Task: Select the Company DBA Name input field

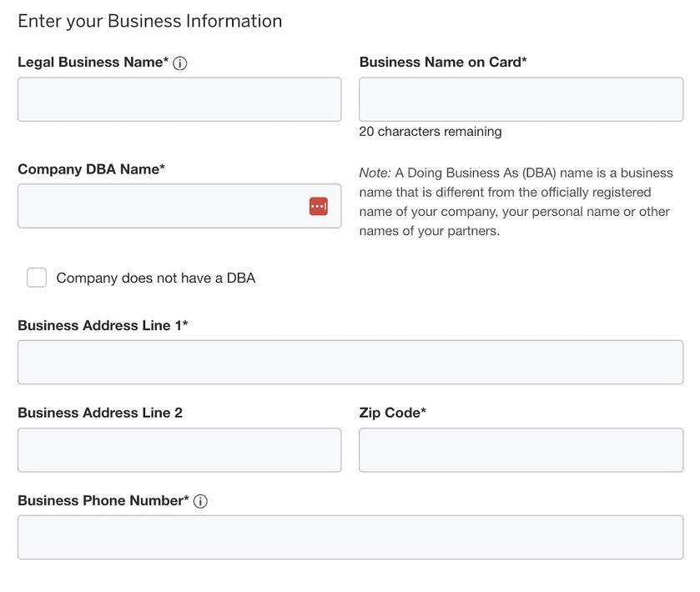Action: [x=179, y=206]
